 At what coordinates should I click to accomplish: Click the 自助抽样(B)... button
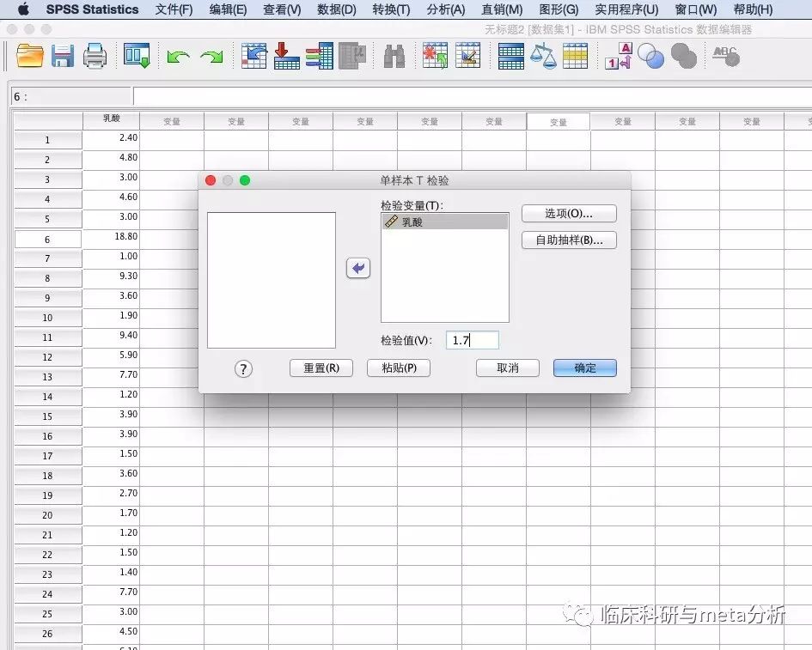pyautogui.click(x=569, y=240)
